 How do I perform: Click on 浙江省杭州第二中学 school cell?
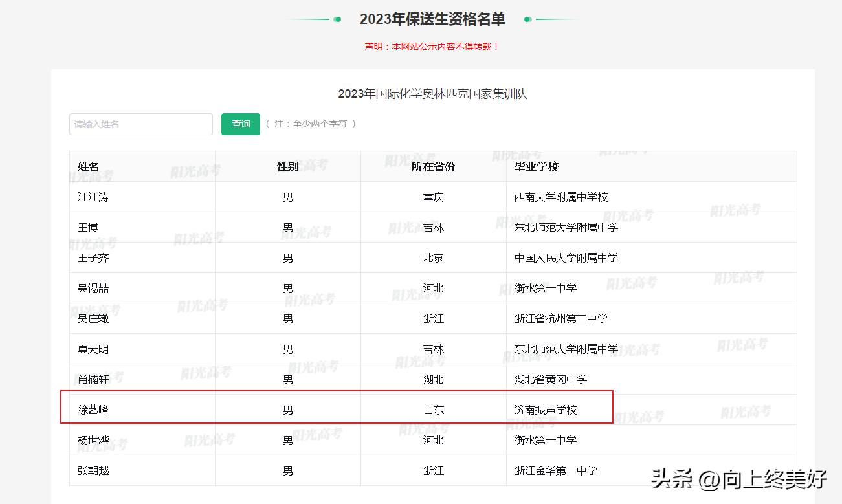[560, 319]
